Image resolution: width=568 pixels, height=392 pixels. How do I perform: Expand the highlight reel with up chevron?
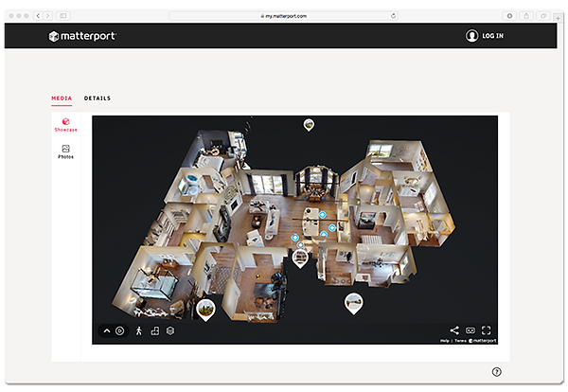tap(107, 330)
